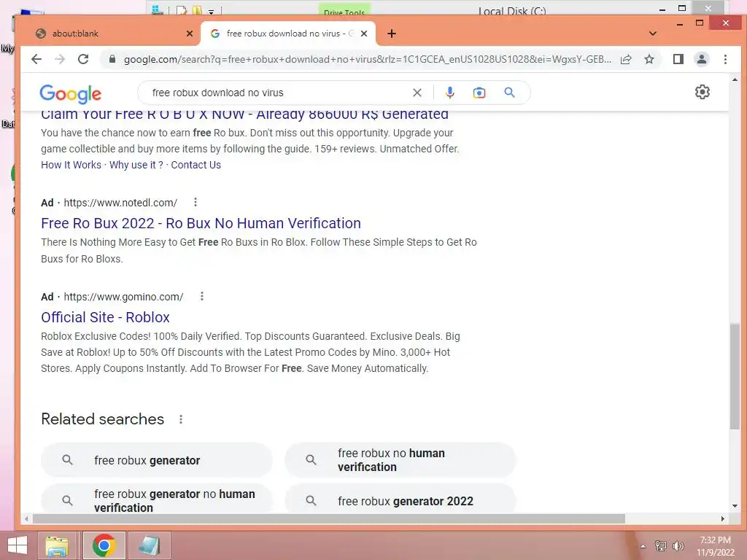The height and width of the screenshot is (560, 747).
Task: Click the https://www.notedl.com/ ad URL
Action: tap(120, 203)
